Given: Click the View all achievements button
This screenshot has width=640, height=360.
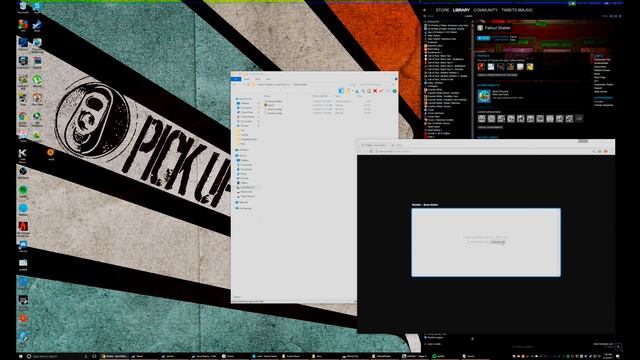Looking at the screenshot, I should [x=490, y=127].
